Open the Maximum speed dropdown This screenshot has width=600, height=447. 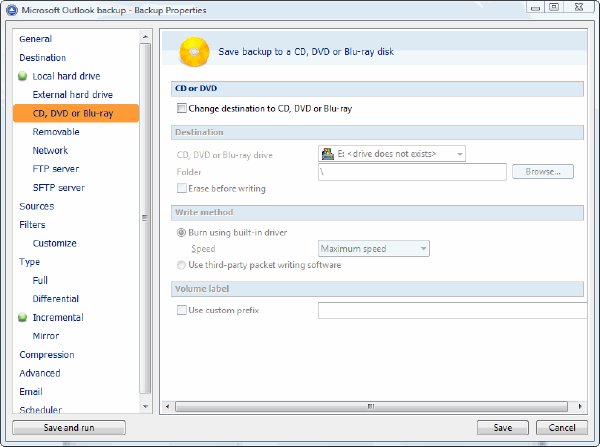tap(374, 249)
